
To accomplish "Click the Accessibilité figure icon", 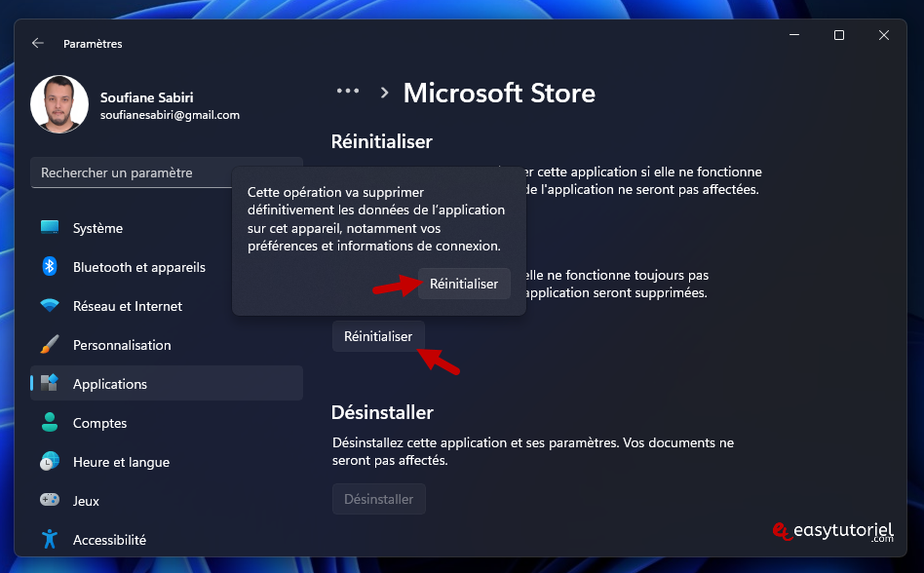I will [x=50, y=539].
